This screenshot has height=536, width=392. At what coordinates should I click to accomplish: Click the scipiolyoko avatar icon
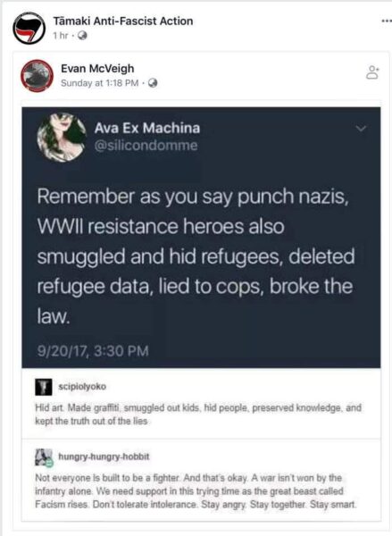click(x=44, y=387)
